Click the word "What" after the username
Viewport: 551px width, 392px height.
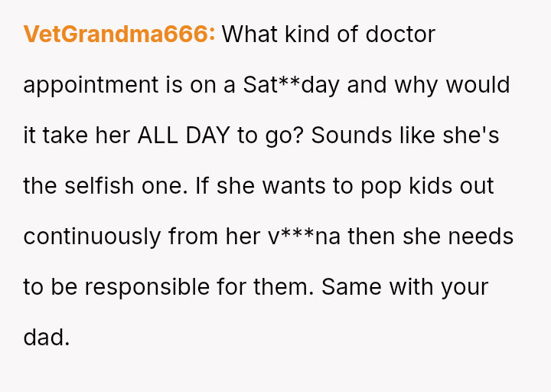(250, 34)
